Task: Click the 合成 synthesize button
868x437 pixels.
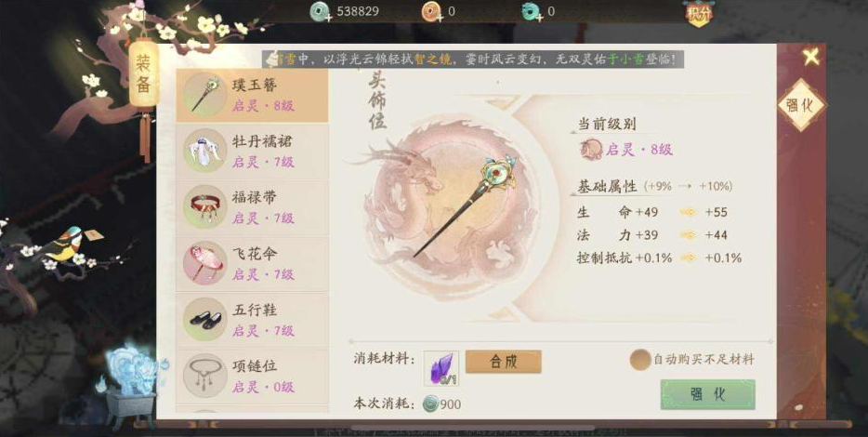Action: click(503, 362)
